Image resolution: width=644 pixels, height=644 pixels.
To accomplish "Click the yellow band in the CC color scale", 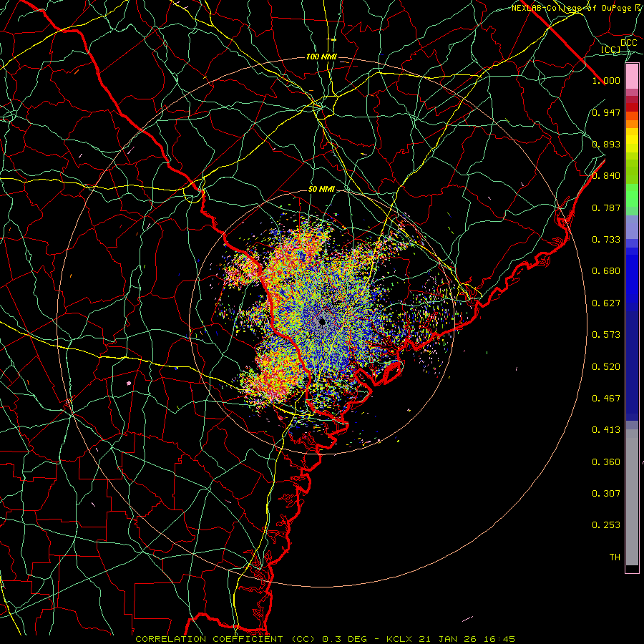I will pyautogui.click(x=632, y=140).
